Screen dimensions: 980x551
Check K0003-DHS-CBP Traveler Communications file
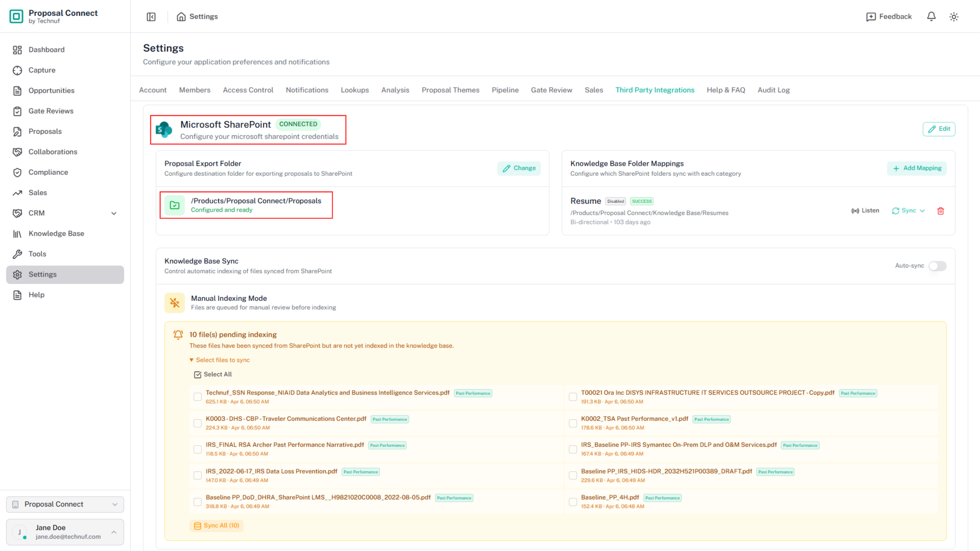tap(198, 423)
